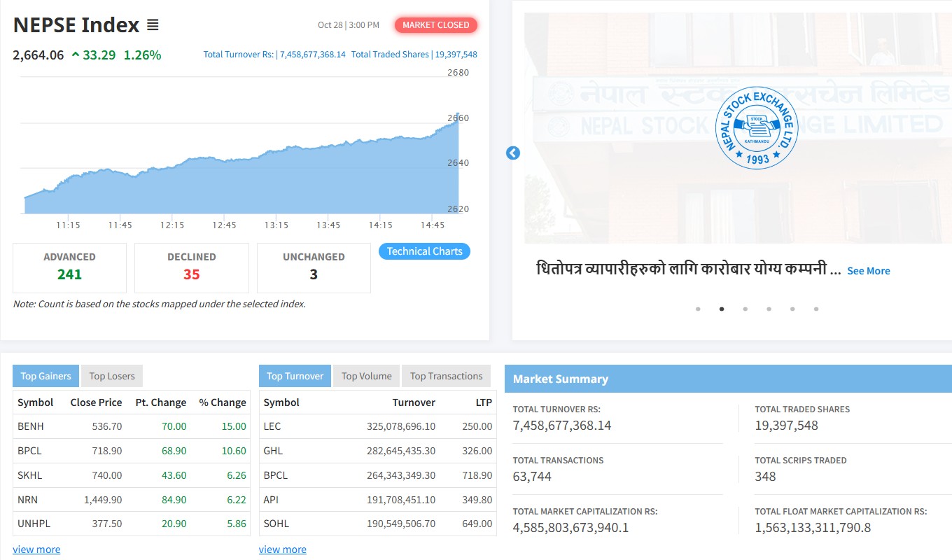Click the Market Summary header
This screenshot has width=952, height=560.
click(728, 379)
